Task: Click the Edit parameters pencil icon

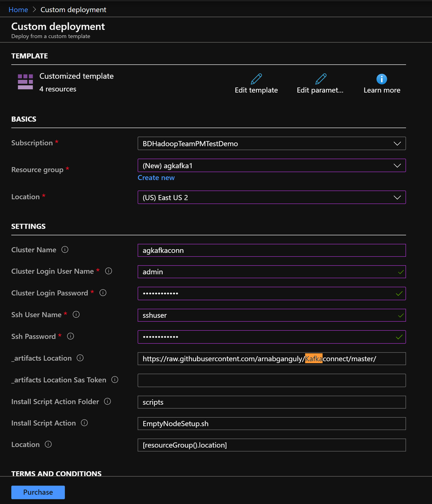Action: tap(321, 79)
